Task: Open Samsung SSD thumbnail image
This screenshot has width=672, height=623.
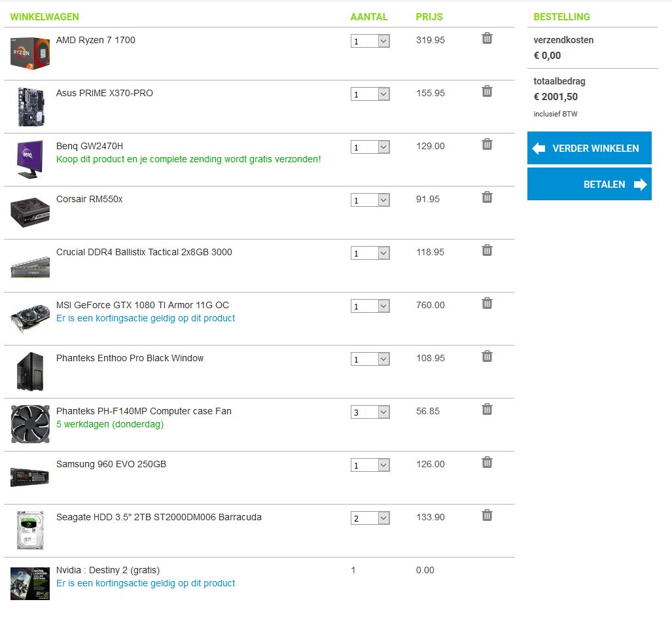Action: [30, 477]
